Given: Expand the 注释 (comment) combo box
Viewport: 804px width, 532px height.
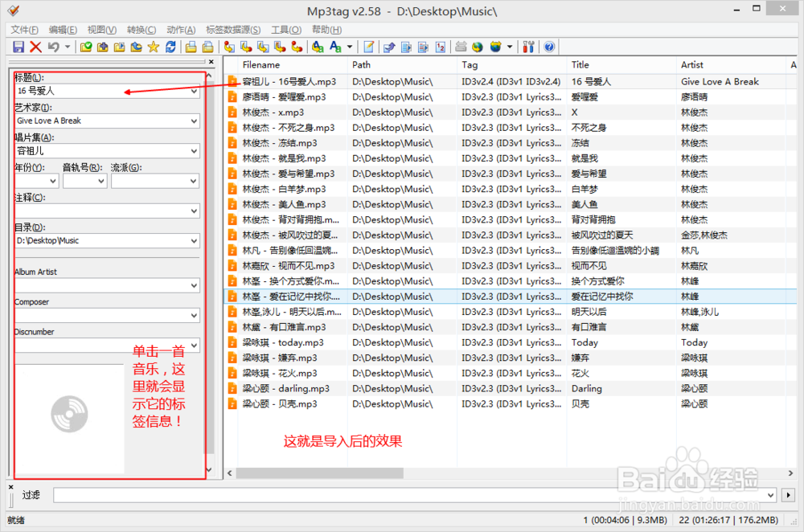Looking at the screenshot, I should click(x=194, y=211).
